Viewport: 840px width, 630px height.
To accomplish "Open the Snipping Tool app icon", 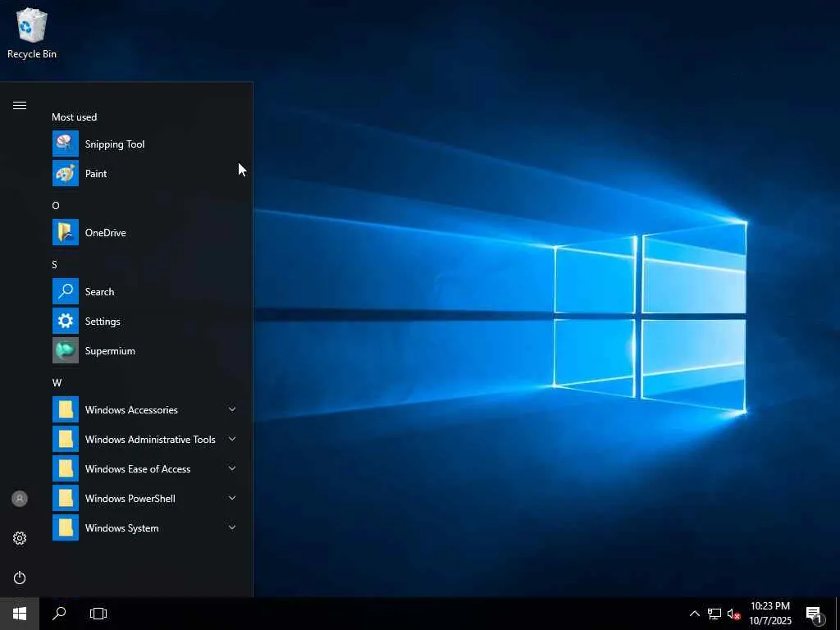I will pyautogui.click(x=66, y=144).
